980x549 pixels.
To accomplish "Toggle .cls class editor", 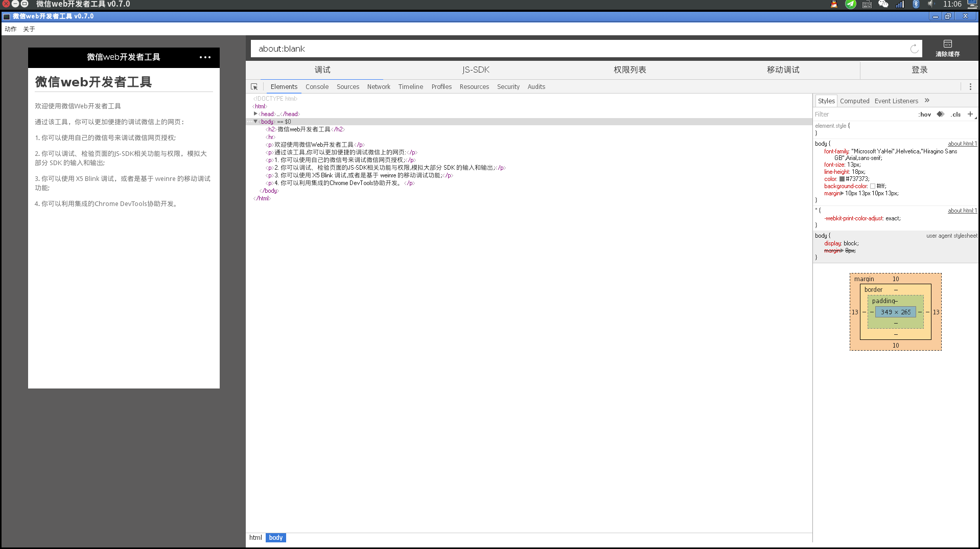I will click(x=955, y=115).
